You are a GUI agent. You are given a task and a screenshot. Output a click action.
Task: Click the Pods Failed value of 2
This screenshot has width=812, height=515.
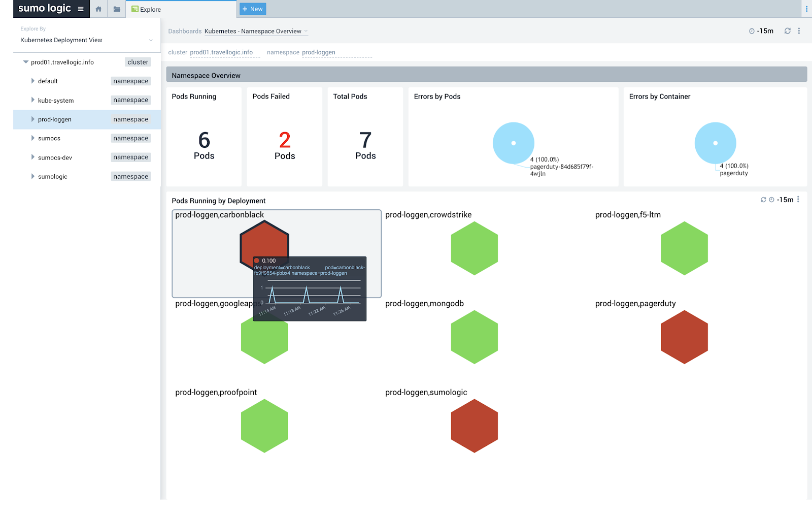[285, 140]
